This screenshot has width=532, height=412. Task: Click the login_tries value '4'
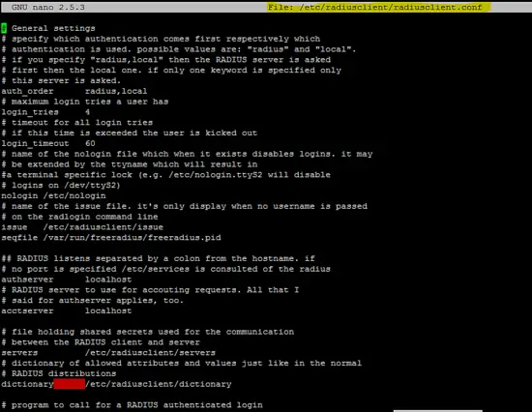(87, 112)
